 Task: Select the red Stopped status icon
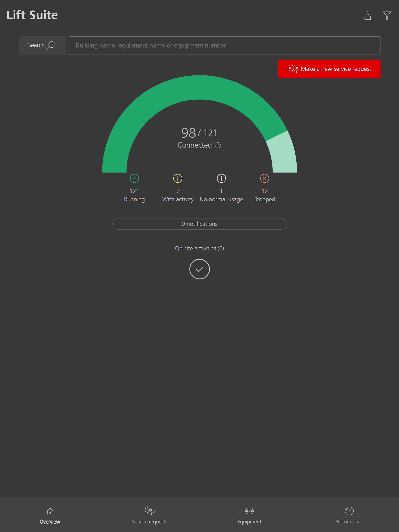[265, 178]
